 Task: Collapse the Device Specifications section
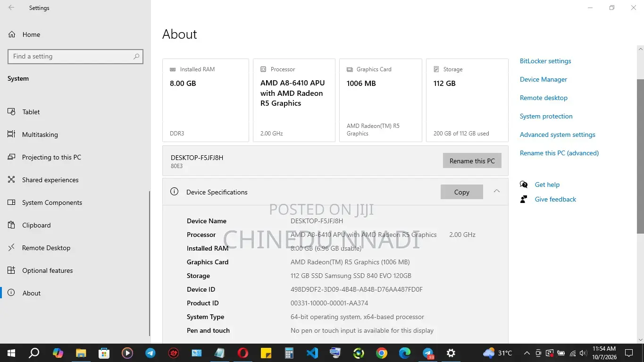[x=496, y=191]
